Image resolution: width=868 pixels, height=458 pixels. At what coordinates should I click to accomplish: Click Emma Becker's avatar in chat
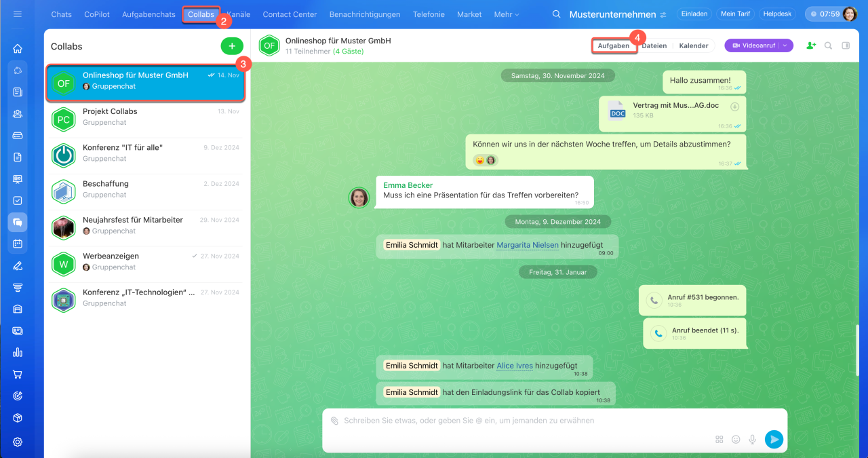(359, 197)
